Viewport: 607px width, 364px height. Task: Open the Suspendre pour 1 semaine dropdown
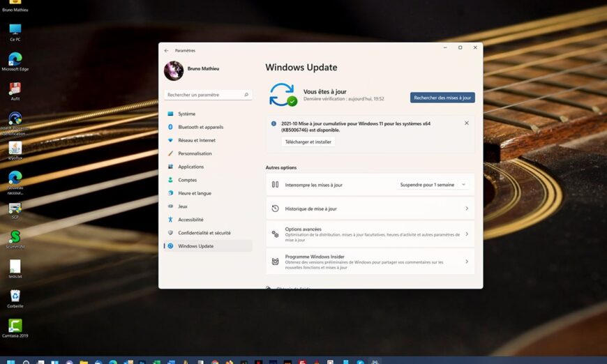pyautogui.click(x=433, y=185)
